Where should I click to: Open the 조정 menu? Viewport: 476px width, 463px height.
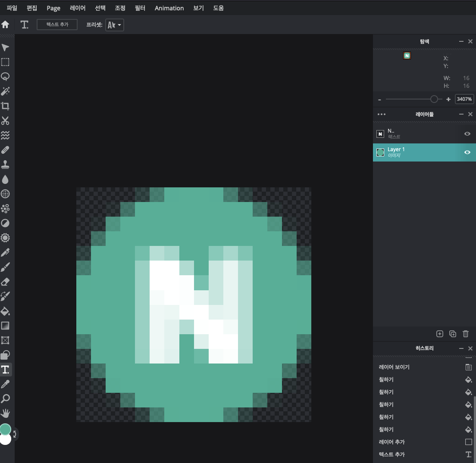(120, 8)
